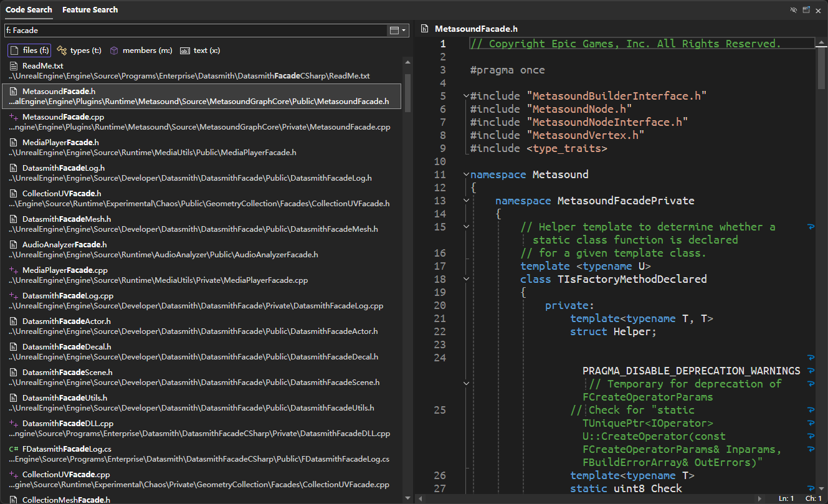Click the cpp icon beside DatasmithFacadeDLL.cpp
This screenshot has height=504, width=828.
pos(13,423)
